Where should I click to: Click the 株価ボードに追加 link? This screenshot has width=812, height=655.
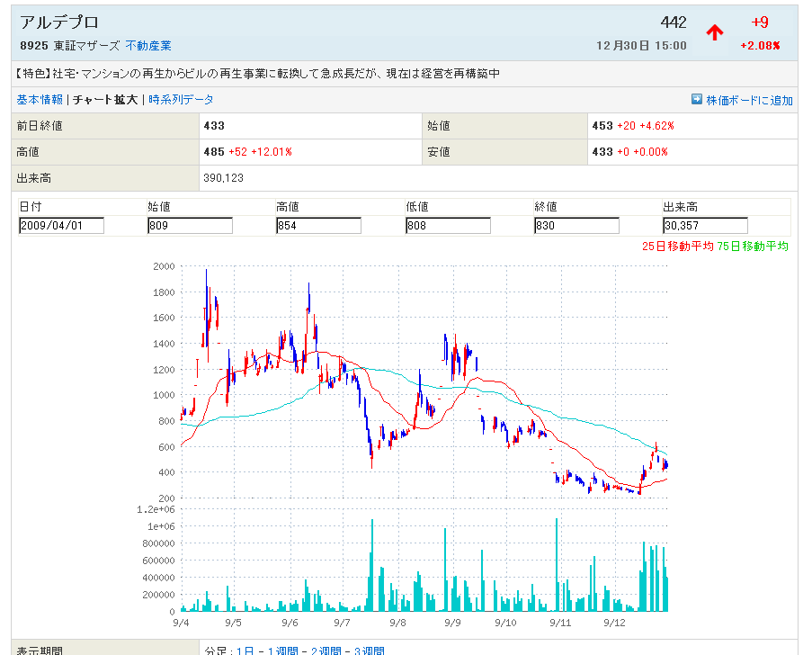[749, 100]
